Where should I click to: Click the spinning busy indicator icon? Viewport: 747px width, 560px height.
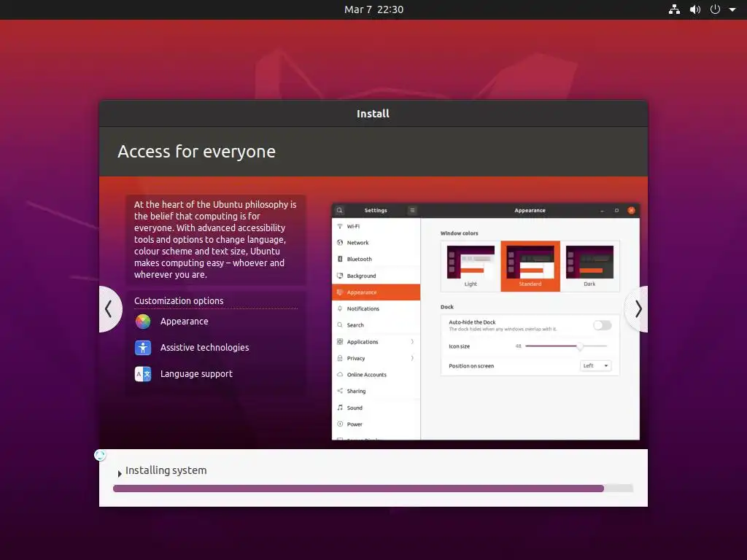click(x=100, y=455)
